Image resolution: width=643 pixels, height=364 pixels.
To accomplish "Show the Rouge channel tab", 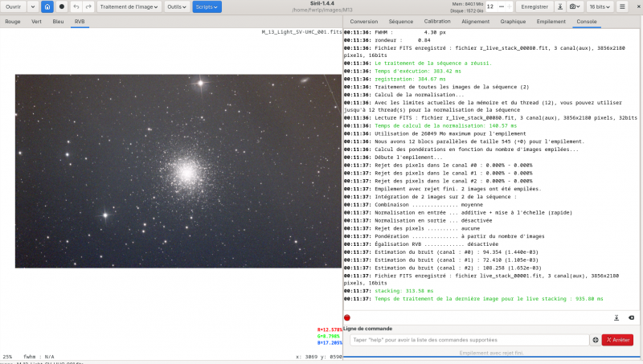I will 13,22.
